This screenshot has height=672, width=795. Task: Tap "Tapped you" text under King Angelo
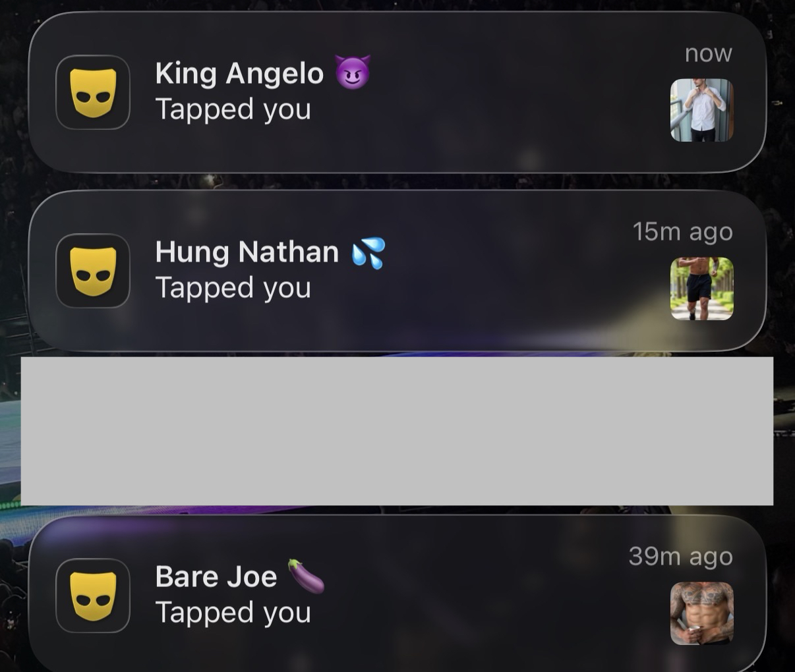pos(233,109)
